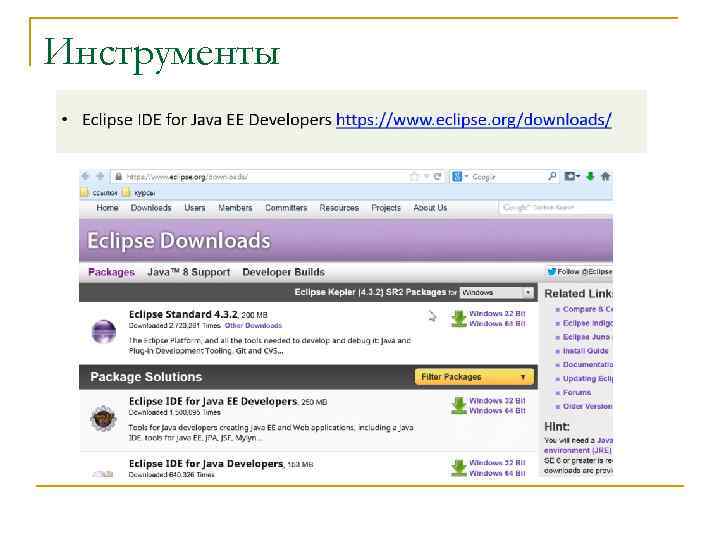The image size is (720, 540).
Task: Open the first bookmarks folder icon
Action: 84,192
